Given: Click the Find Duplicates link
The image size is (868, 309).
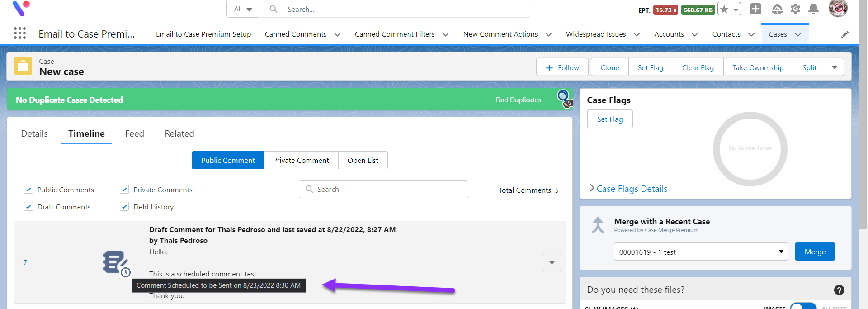Looking at the screenshot, I should click(x=518, y=100).
